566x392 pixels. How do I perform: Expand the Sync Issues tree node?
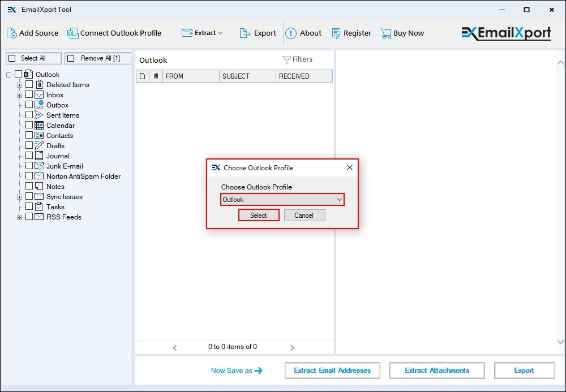19,196
